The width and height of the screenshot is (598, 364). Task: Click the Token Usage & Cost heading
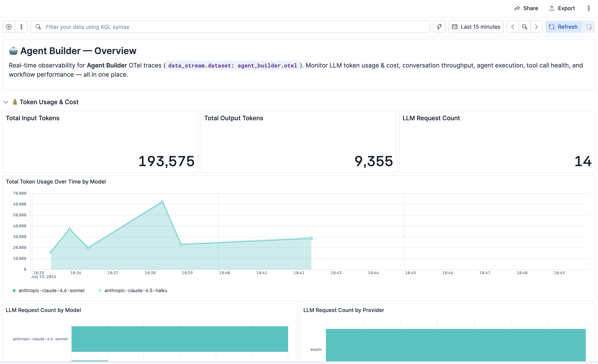click(x=49, y=102)
